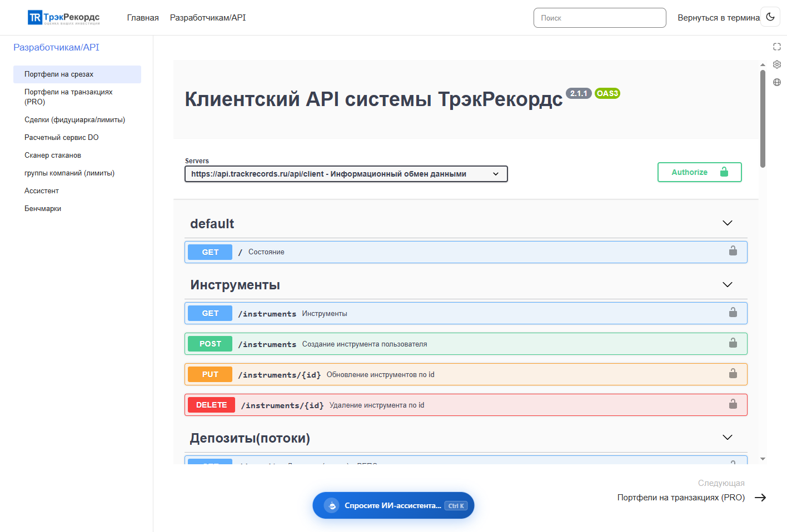Screen dimensions: 787x532
Task: Click the AI assistant robot icon
Action: coord(332,505)
